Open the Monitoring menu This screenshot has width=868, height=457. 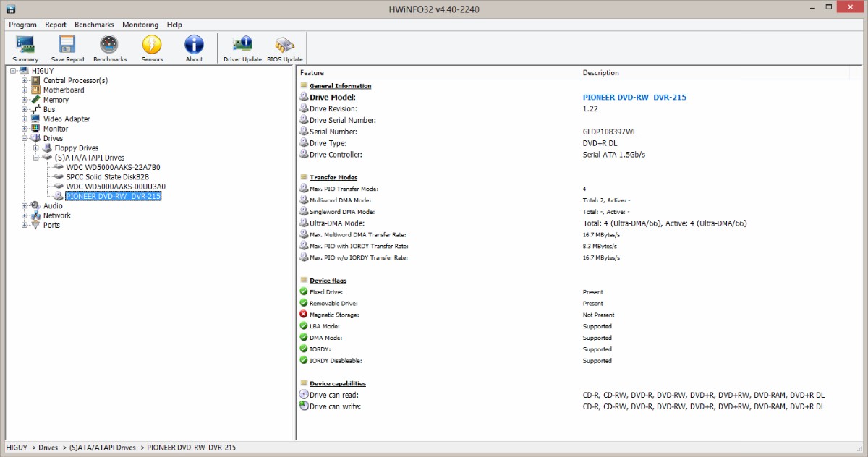coord(140,25)
